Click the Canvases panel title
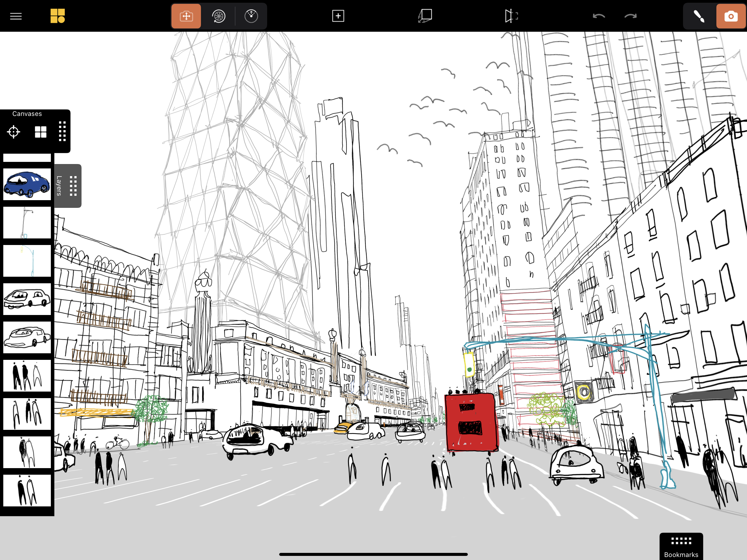This screenshot has width=747, height=560. (x=27, y=114)
